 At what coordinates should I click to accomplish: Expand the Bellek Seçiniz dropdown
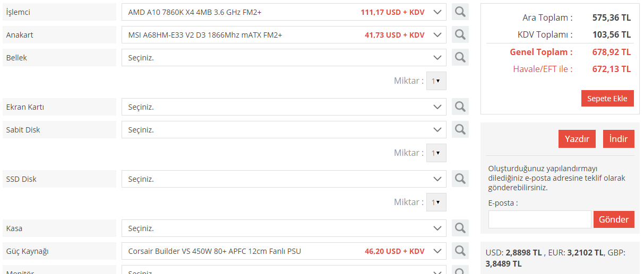pos(284,58)
